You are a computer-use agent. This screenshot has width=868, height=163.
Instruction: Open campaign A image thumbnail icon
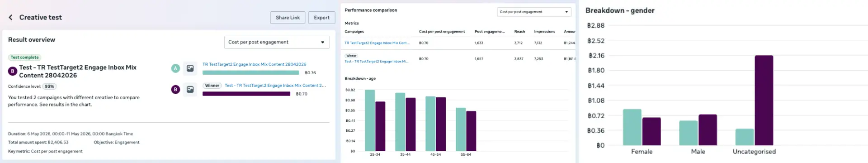(x=190, y=68)
